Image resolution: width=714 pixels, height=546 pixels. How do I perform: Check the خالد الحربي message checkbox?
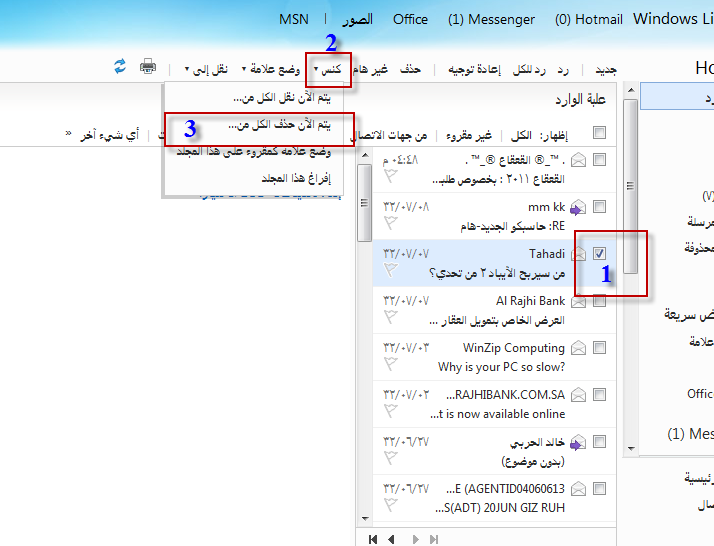pyautogui.click(x=599, y=441)
